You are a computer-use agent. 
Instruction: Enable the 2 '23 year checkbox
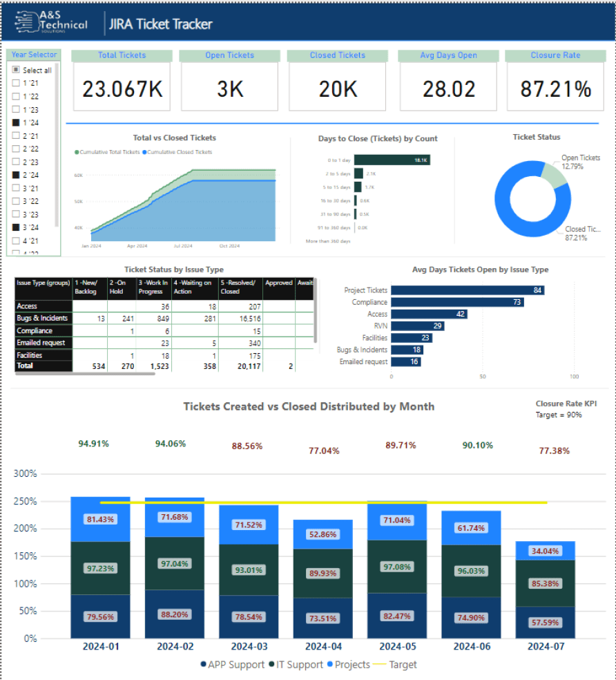[16, 162]
